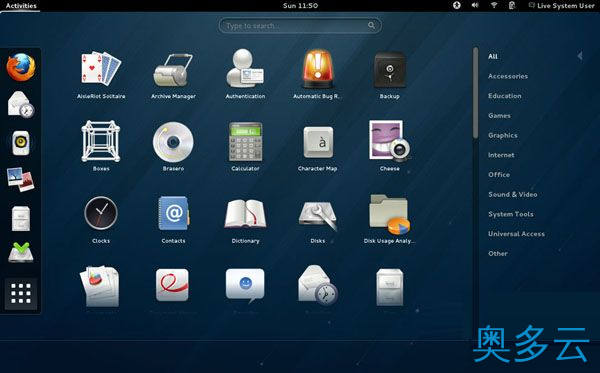
Task: Show System Tools applications
Action: [x=511, y=214]
